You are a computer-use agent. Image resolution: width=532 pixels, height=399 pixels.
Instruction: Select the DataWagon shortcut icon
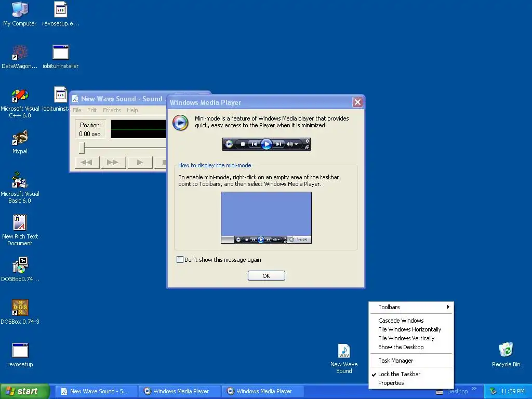[20, 52]
